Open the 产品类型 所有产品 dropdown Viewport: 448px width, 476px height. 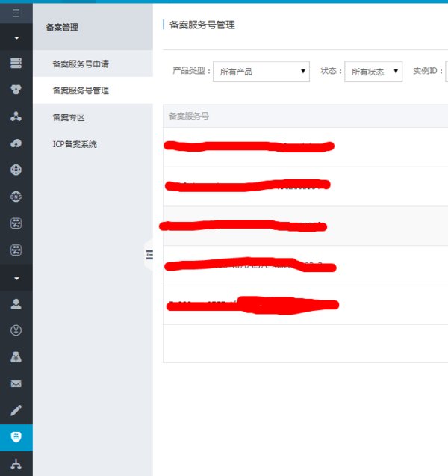click(261, 72)
